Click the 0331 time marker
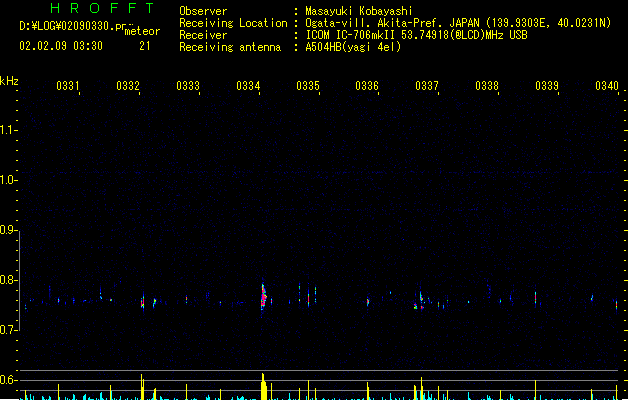This screenshot has height=400, width=629. coord(68,85)
